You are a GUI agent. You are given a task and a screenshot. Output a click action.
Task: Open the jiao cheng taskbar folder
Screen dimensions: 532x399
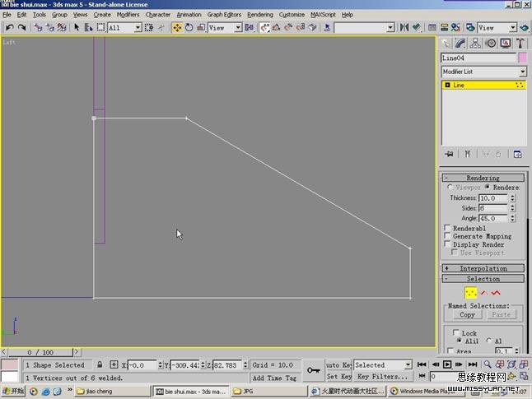point(112,392)
